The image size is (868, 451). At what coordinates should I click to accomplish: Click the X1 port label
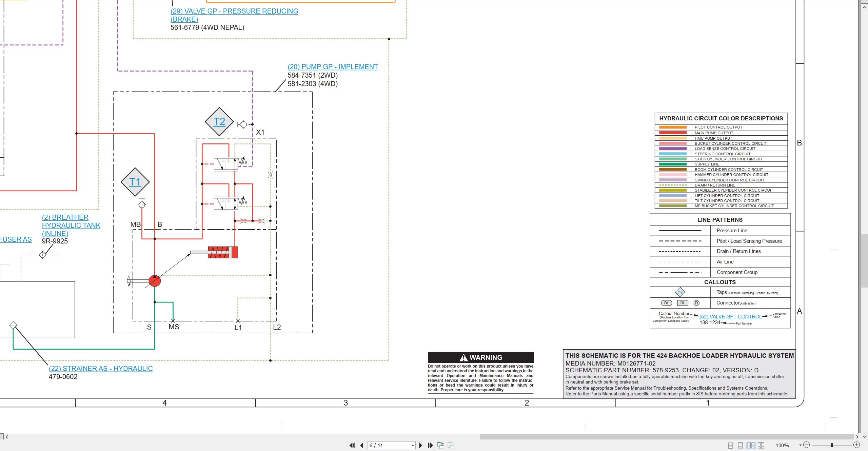[260, 132]
